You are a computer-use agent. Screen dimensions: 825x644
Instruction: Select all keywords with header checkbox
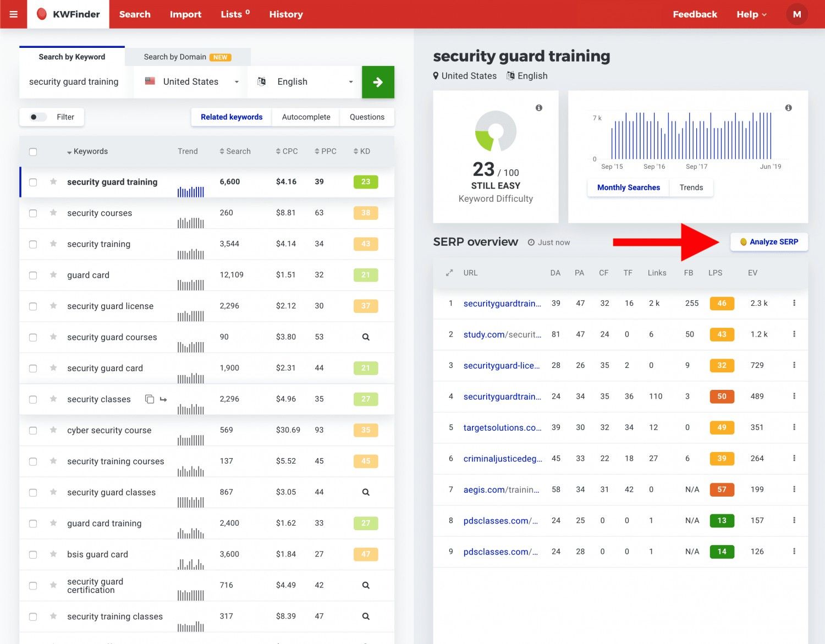pos(33,152)
